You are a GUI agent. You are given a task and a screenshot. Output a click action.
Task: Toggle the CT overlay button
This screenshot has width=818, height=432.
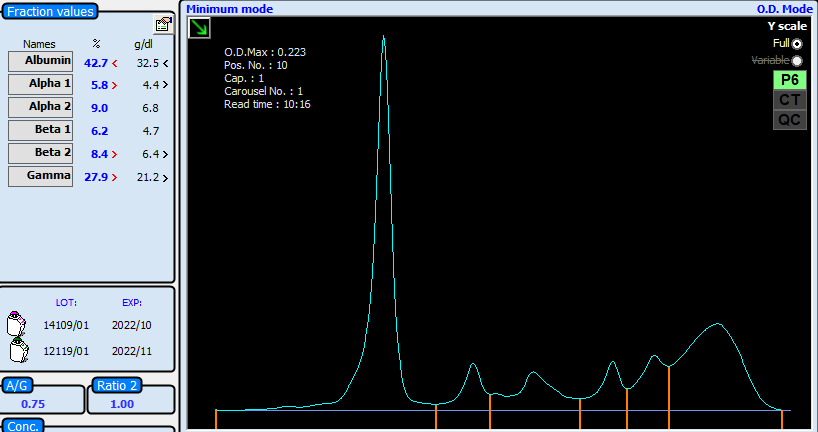tap(789, 100)
